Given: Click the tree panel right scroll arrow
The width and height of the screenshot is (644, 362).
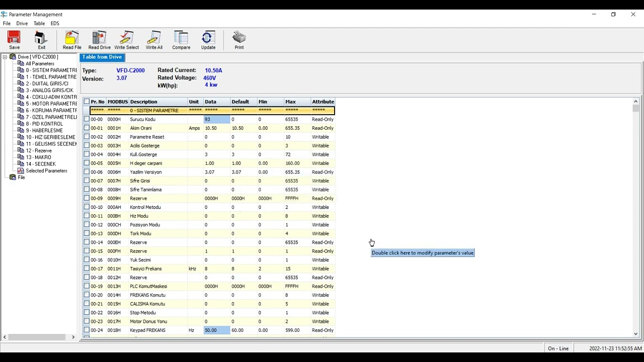Looking at the screenshot, I should pyautogui.click(x=73, y=337).
